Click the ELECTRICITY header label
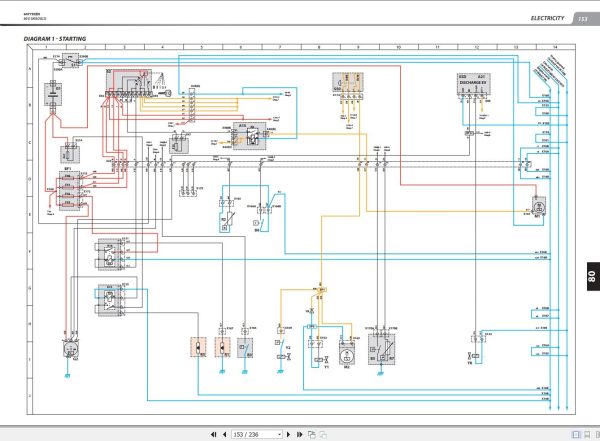The height and width of the screenshot is (441, 600). [x=547, y=18]
